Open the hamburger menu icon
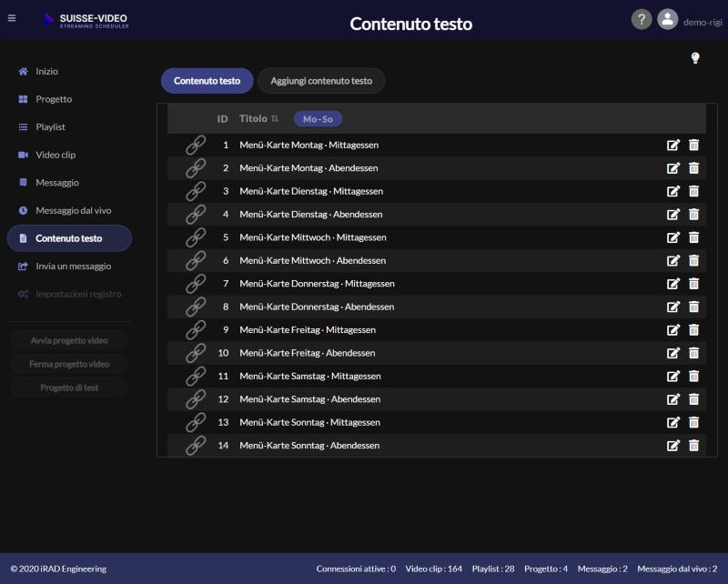Viewport: 728px width, 584px height. tap(12, 18)
